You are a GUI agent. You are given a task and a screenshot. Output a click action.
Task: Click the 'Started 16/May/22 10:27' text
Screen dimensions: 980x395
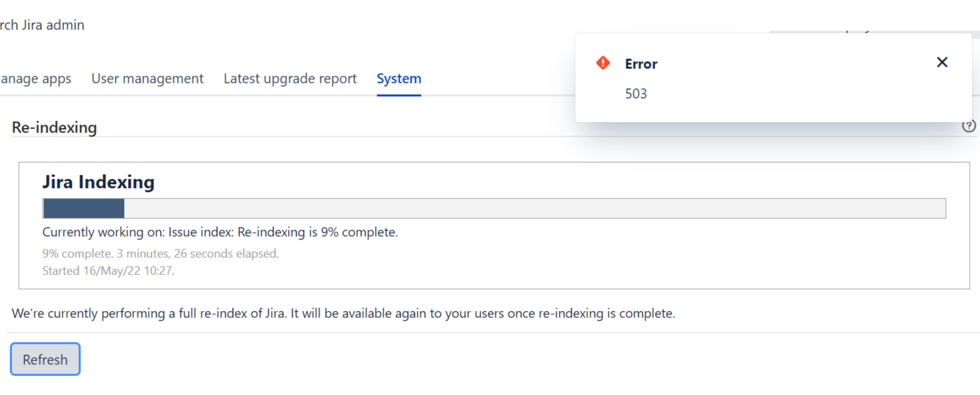pos(108,271)
